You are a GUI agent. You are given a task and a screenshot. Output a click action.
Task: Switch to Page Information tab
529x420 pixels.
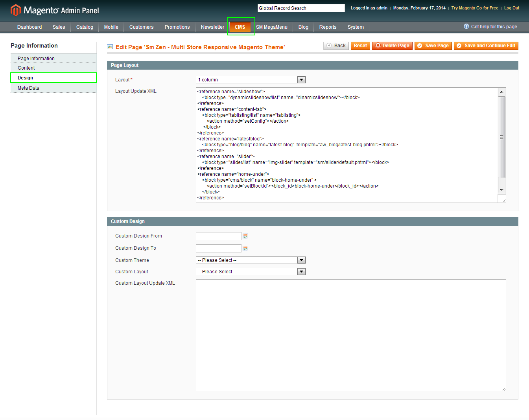click(x=53, y=58)
